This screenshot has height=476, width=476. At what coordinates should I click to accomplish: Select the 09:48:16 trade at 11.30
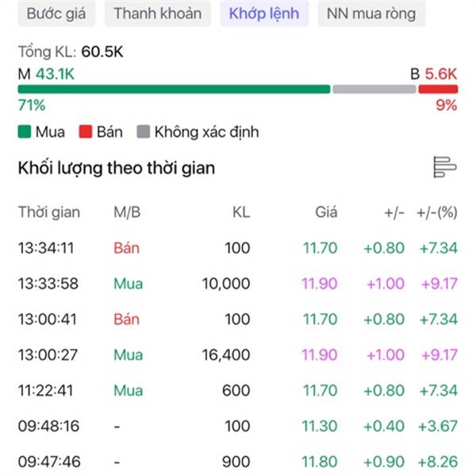[x=238, y=426]
